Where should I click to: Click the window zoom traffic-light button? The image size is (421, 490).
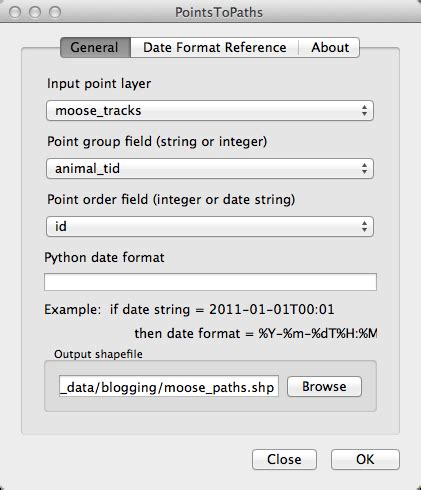(55, 12)
